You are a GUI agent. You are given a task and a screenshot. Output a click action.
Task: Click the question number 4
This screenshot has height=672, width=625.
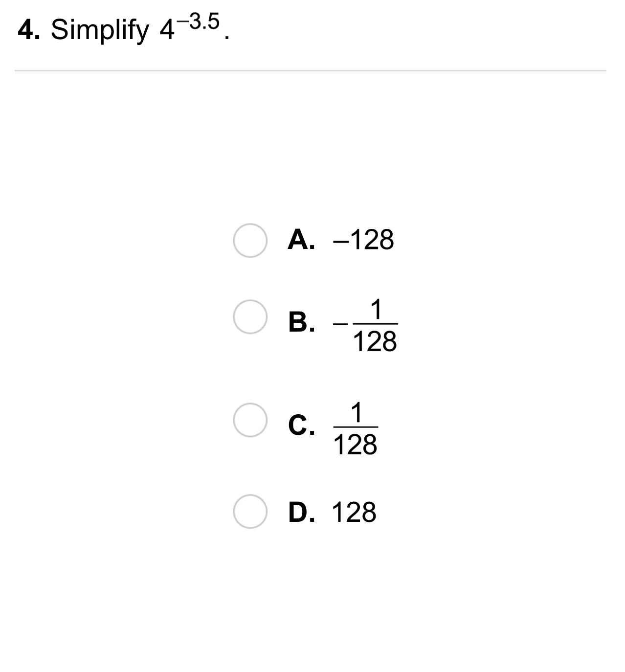pyautogui.click(x=28, y=30)
